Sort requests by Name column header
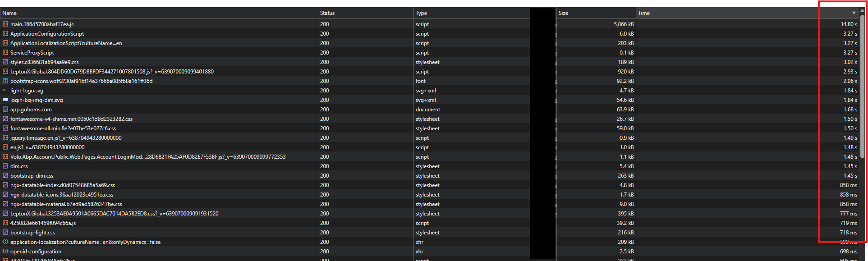This screenshot has height=261, width=868. pyautogui.click(x=159, y=13)
